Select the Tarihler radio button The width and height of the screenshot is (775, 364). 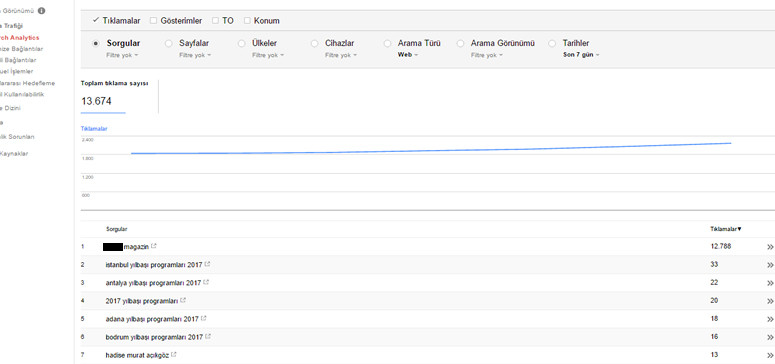pyautogui.click(x=553, y=44)
